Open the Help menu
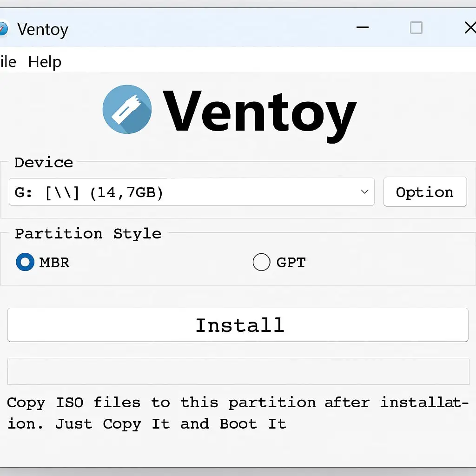 point(45,62)
